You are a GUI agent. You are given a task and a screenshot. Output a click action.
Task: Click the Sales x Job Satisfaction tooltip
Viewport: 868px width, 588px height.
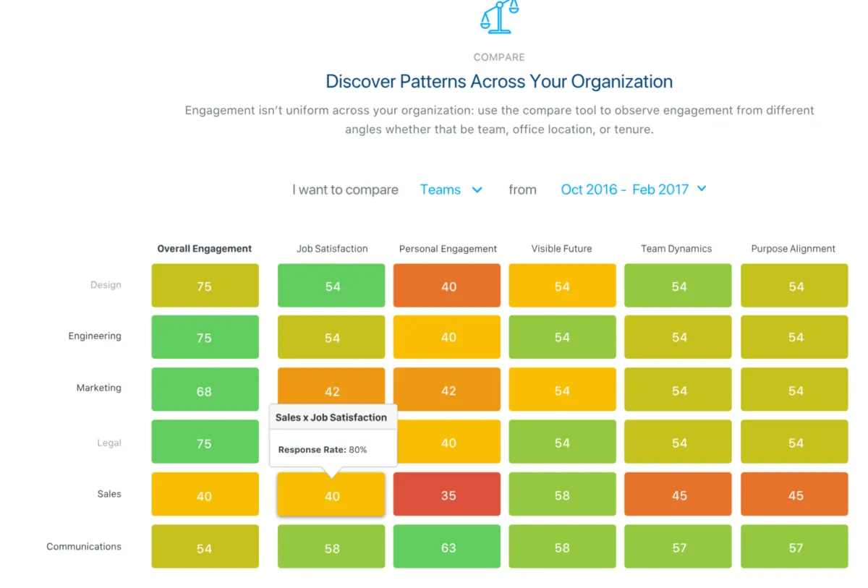point(332,432)
